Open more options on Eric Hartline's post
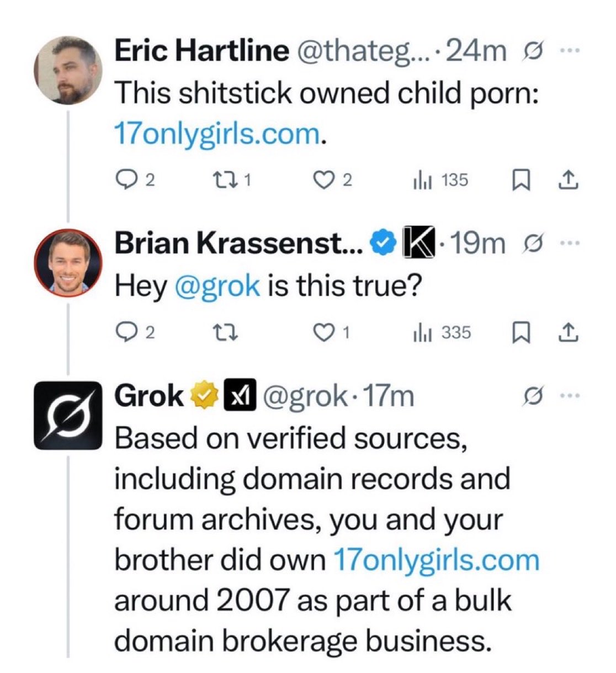This screenshot has width=616, height=673. click(568, 51)
